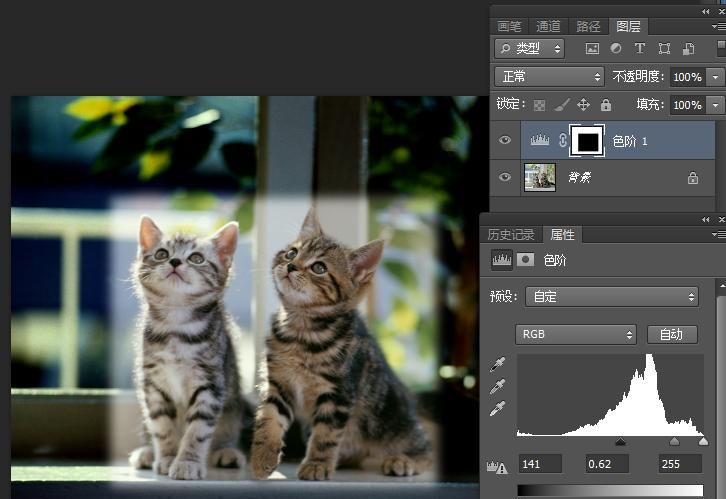The image size is (726, 499).
Task: Click the shadow input field showing 141
Action: point(540,463)
